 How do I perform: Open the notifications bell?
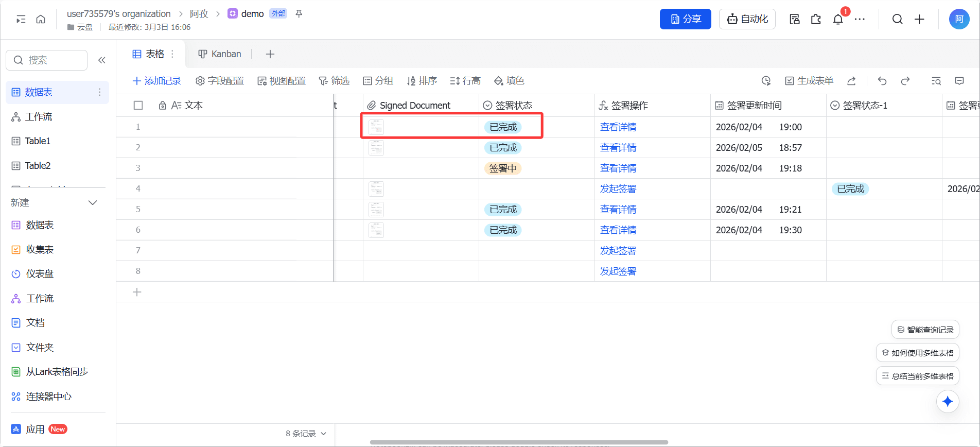pyautogui.click(x=838, y=19)
